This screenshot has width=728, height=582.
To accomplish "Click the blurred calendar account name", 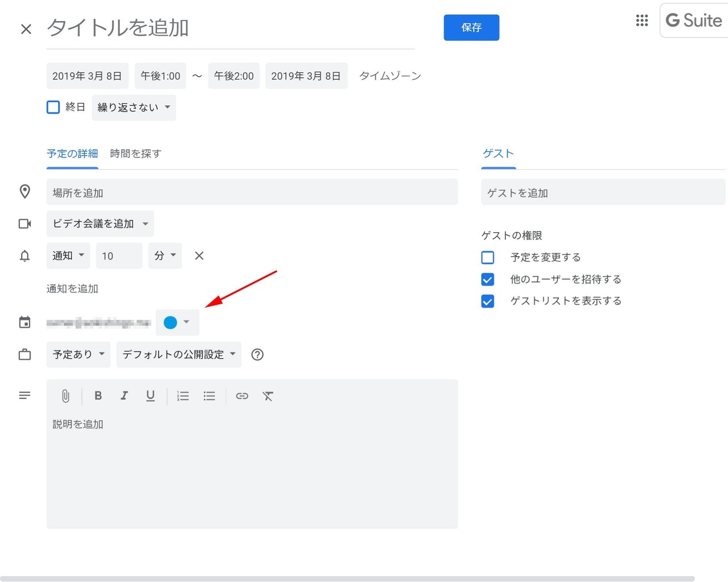I will [98, 323].
